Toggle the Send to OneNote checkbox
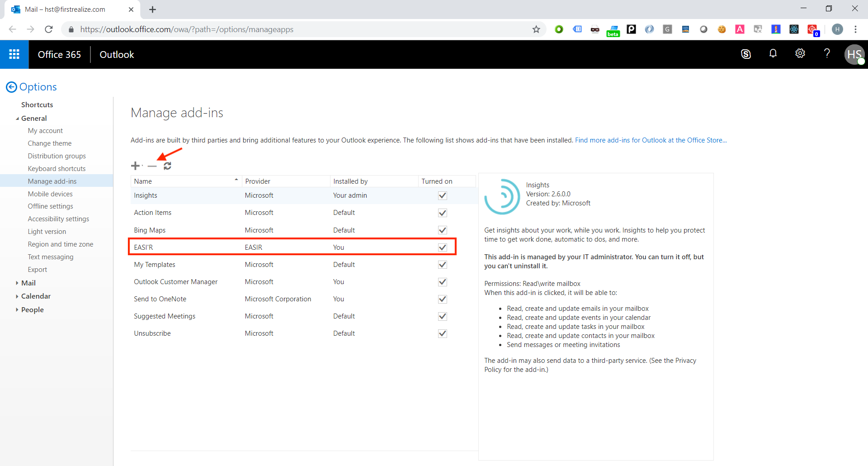Screen dimensions: 868x466 point(443,299)
